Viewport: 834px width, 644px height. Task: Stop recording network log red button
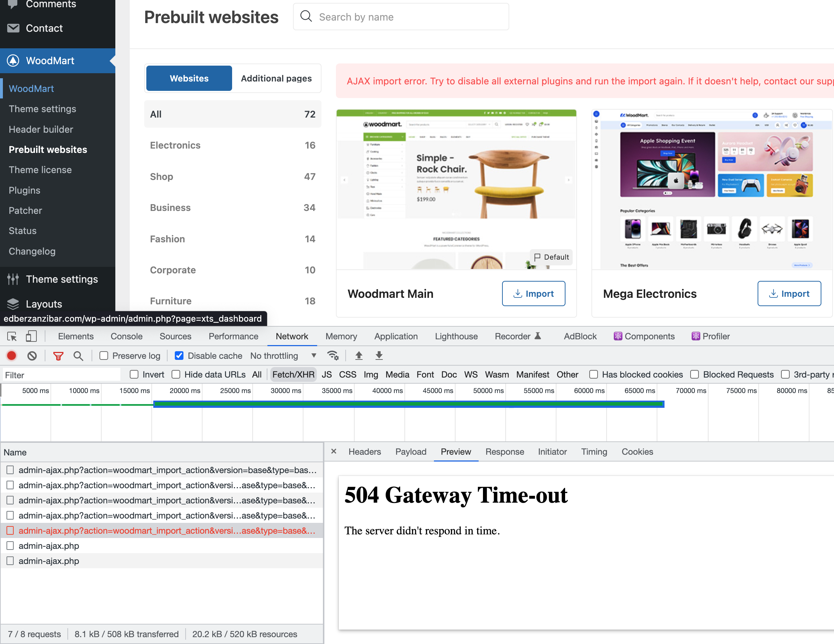click(12, 356)
